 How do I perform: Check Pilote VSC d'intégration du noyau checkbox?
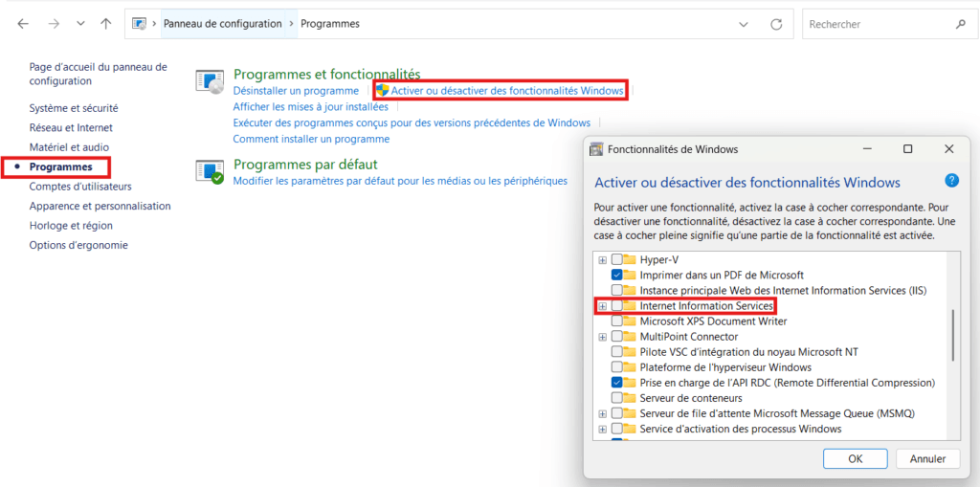point(617,352)
